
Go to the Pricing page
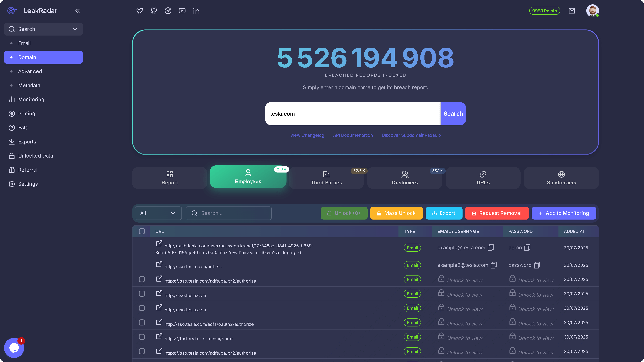[x=43, y=114]
